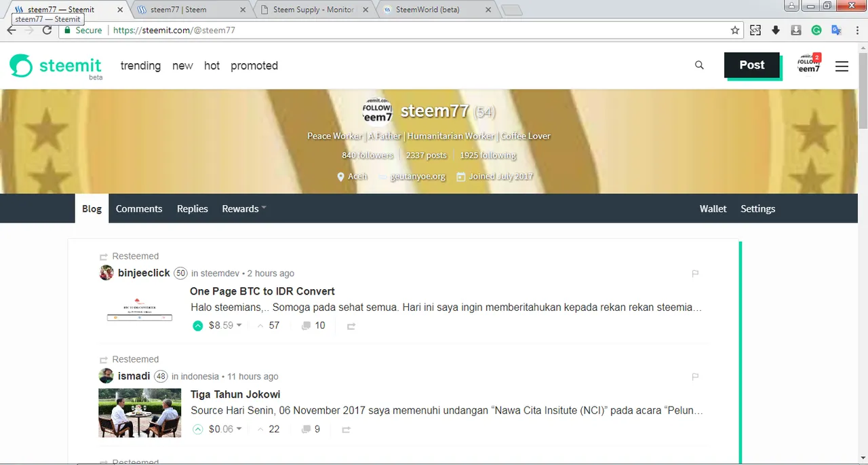868x465 pixels.
Task: Open the BTC to IDR post thumbnail
Action: 140,310
